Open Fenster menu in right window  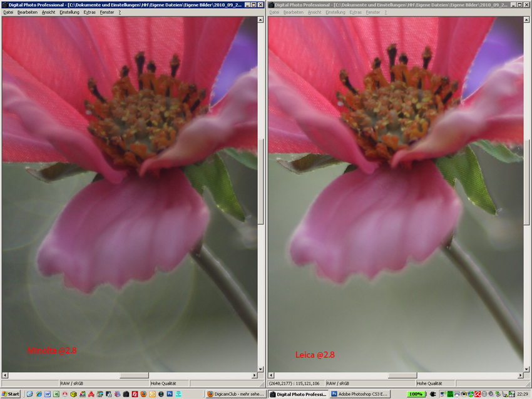coord(373,13)
